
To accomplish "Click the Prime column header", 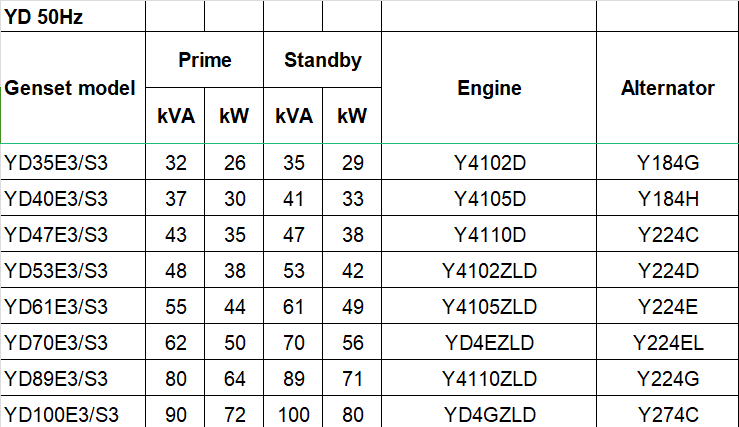I will point(204,60).
